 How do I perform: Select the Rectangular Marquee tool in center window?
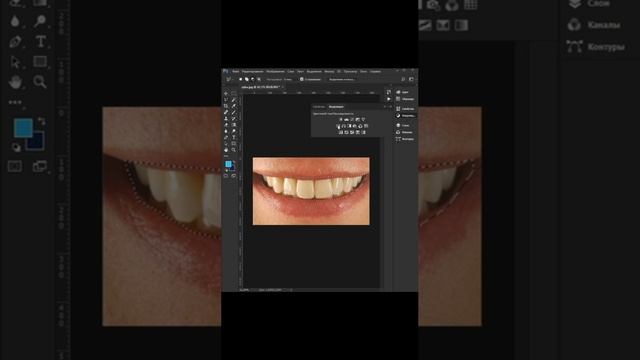pyautogui.click(x=234, y=93)
